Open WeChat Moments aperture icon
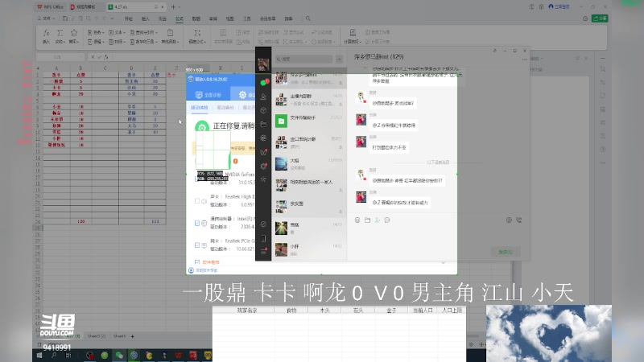The width and height of the screenshot is (644, 362). tap(263, 138)
